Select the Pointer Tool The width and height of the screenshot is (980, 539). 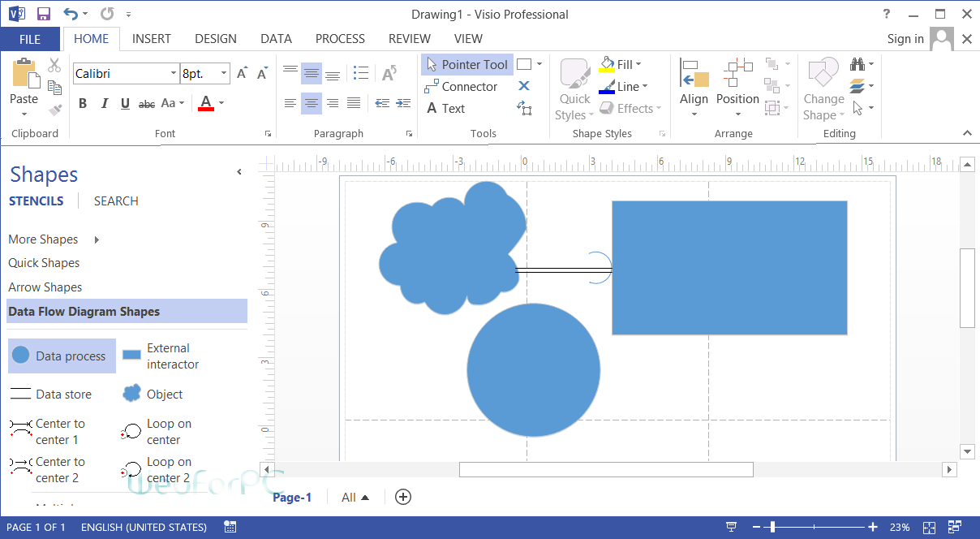pos(466,64)
